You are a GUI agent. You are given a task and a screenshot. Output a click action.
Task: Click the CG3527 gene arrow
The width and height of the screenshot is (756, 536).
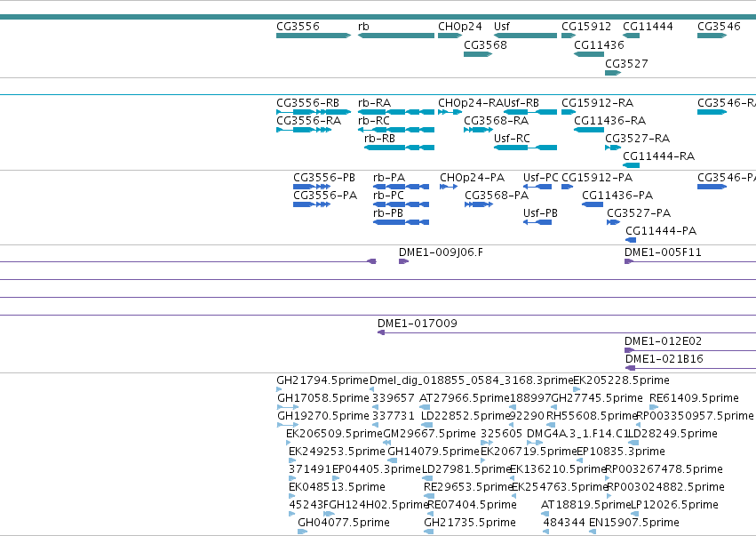613,73
